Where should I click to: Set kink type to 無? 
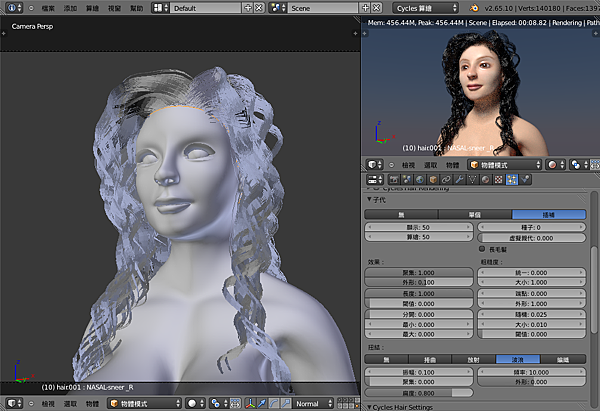click(x=386, y=359)
